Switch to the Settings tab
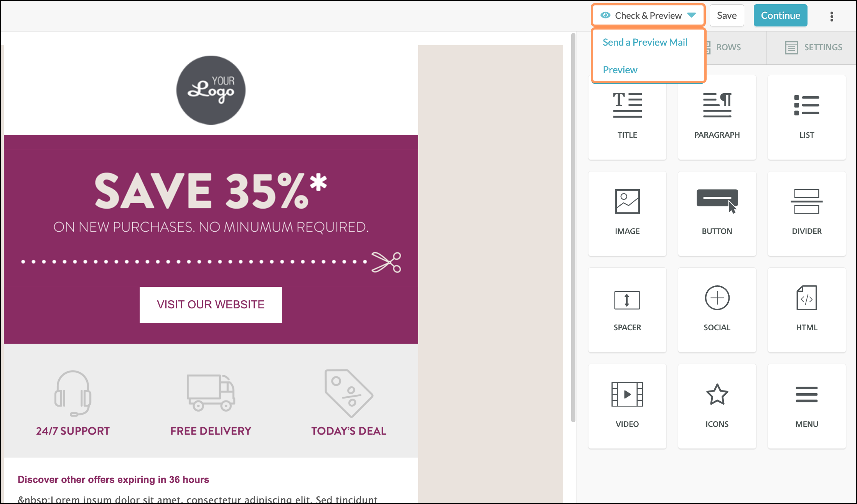Viewport: 857px width, 504px height. coord(813,48)
